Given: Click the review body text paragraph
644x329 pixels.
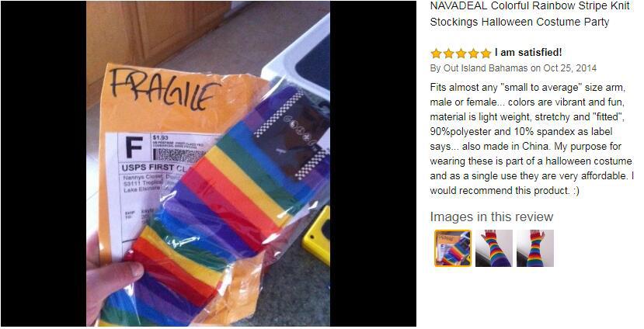Looking at the screenshot, I should [x=531, y=139].
